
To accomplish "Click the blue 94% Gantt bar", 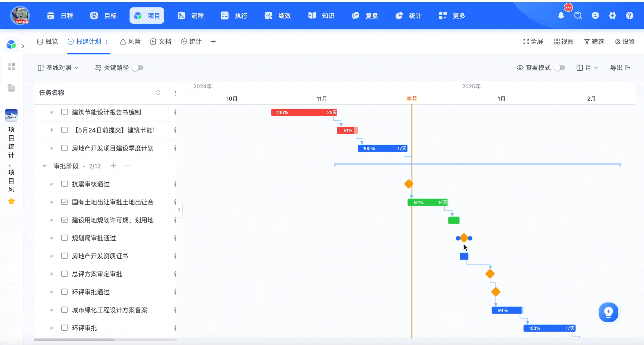I will click(x=508, y=310).
